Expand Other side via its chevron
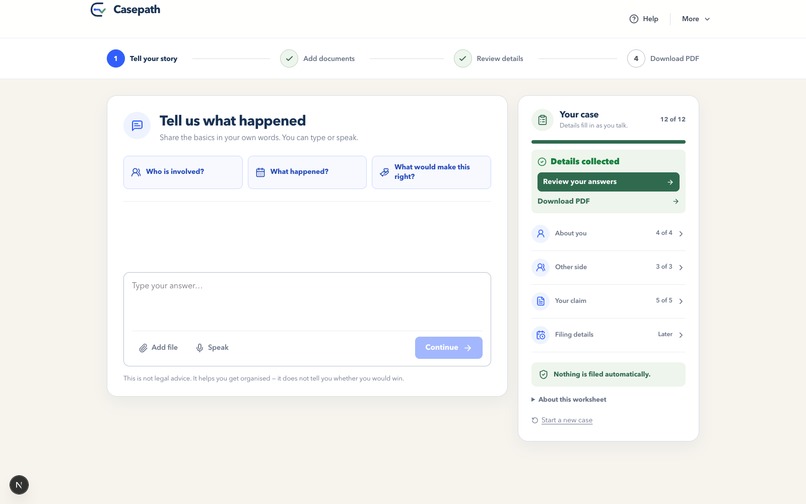The image size is (806, 504). (681, 267)
